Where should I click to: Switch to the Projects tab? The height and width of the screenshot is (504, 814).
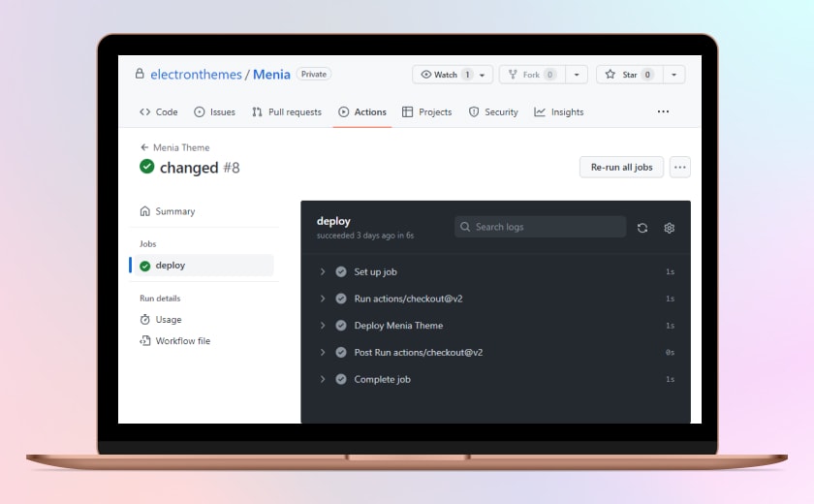click(426, 112)
